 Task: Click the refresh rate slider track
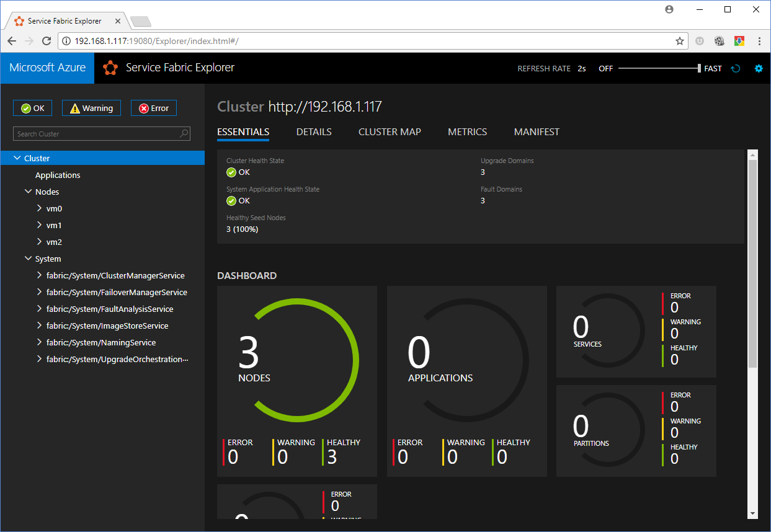[x=659, y=68]
